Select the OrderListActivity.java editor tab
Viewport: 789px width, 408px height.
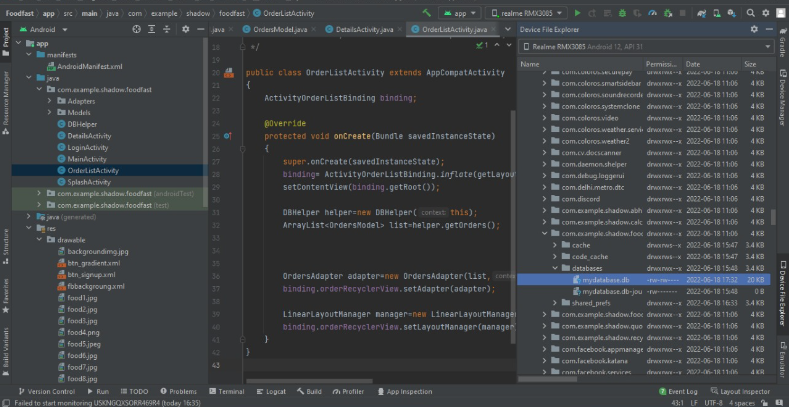(x=451, y=30)
